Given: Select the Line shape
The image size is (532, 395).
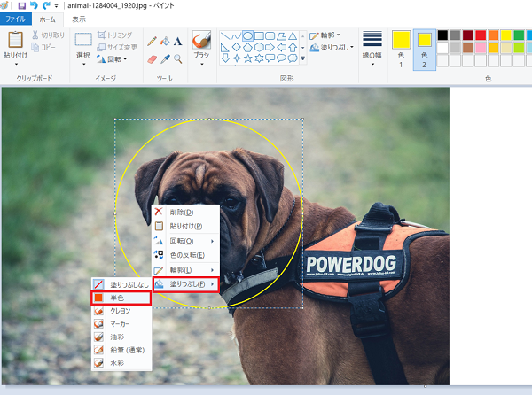Looking at the screenshot, I should click(225, 36).
